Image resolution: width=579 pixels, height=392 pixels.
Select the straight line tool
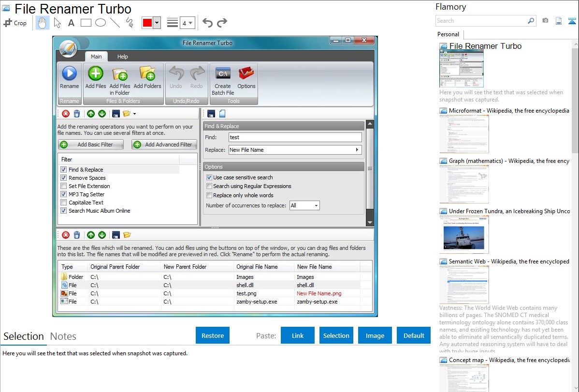[x=115, y=23]
